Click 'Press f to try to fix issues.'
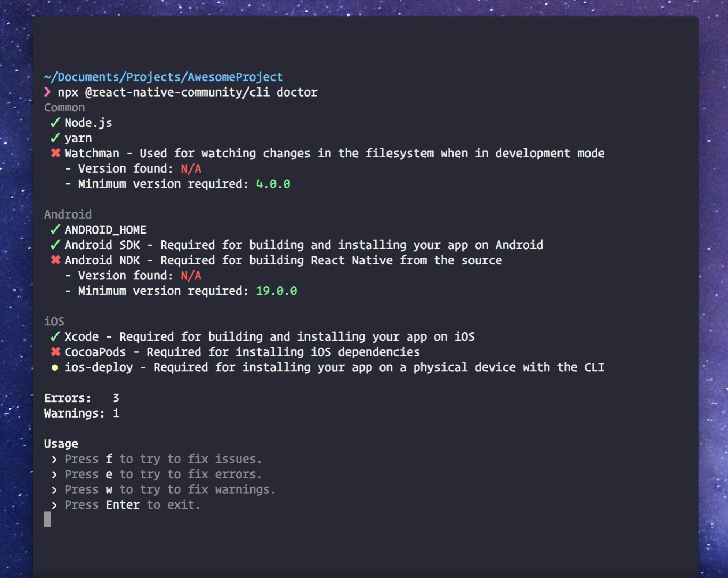The height and width of the screenshot is (578, 728). [163, 459]
